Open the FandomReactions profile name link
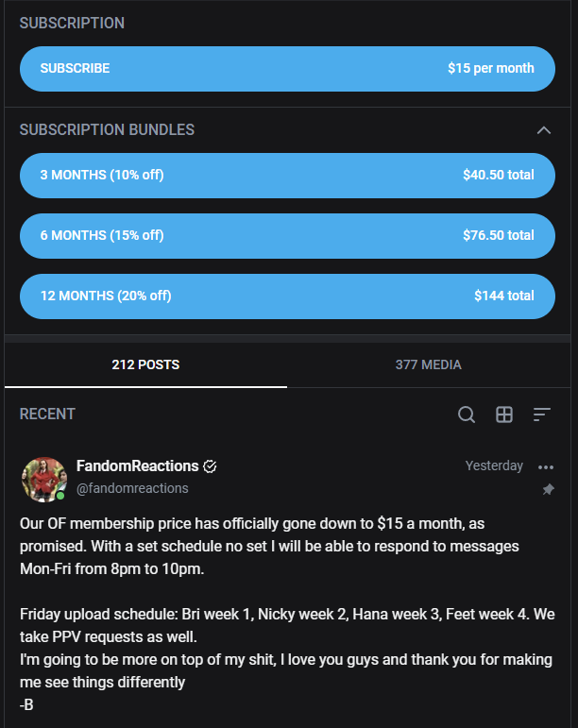This screenshot has width=578, height=728. point(137,466)
